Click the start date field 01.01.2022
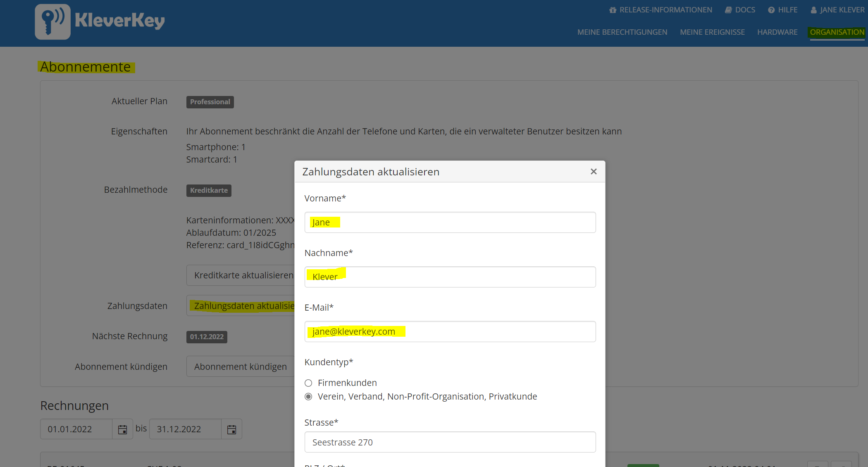Image resolution: width=868 pixels, height=467 pixels. point(76,429)
